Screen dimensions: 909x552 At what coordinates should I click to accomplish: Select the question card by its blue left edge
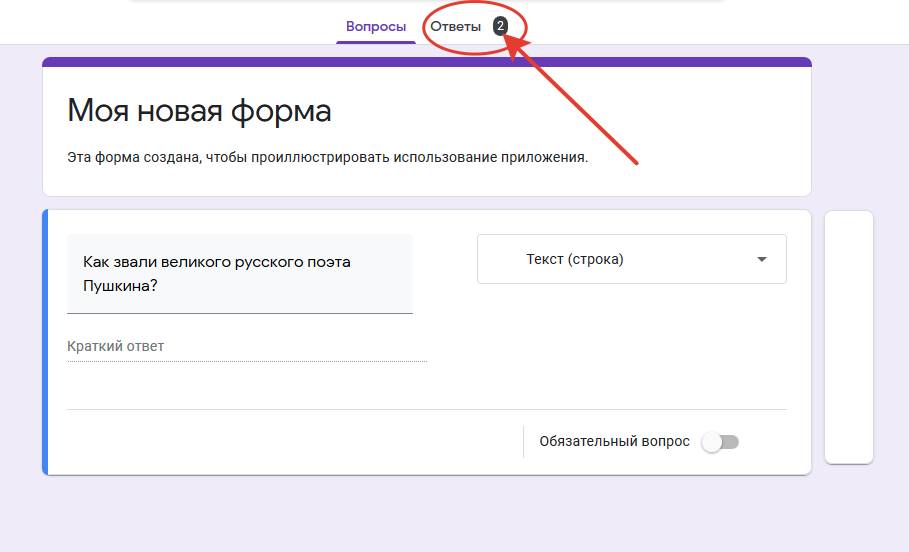[45, 342]
